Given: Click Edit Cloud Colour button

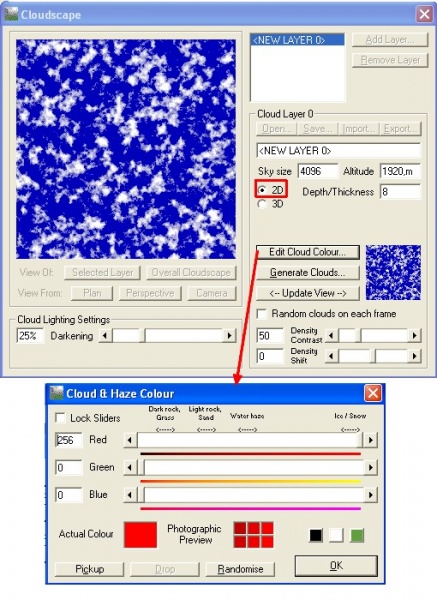Looking at the screenshot, I should coord(308,252).
